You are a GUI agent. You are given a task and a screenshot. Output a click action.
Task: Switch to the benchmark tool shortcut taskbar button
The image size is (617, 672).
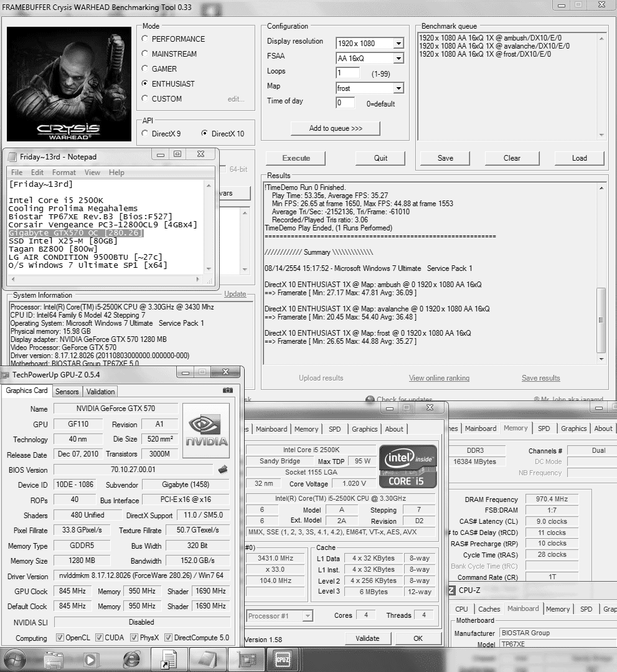click(169, 660)
